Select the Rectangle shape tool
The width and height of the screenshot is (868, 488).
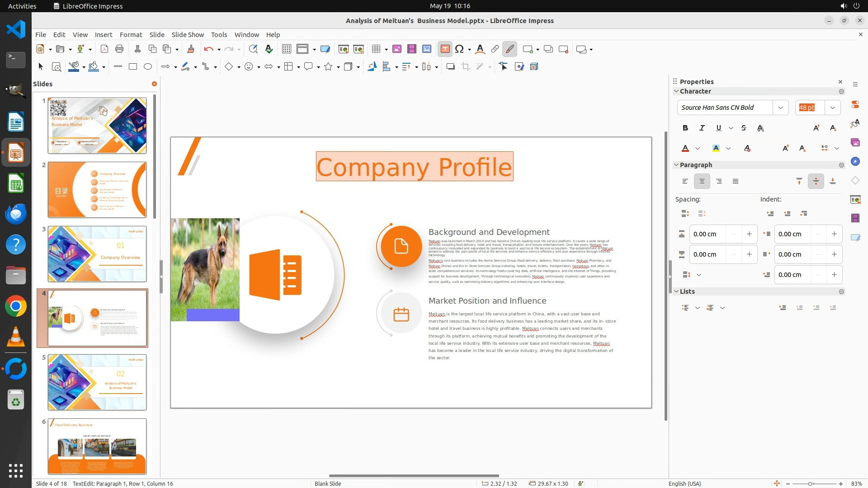point(133,67)
